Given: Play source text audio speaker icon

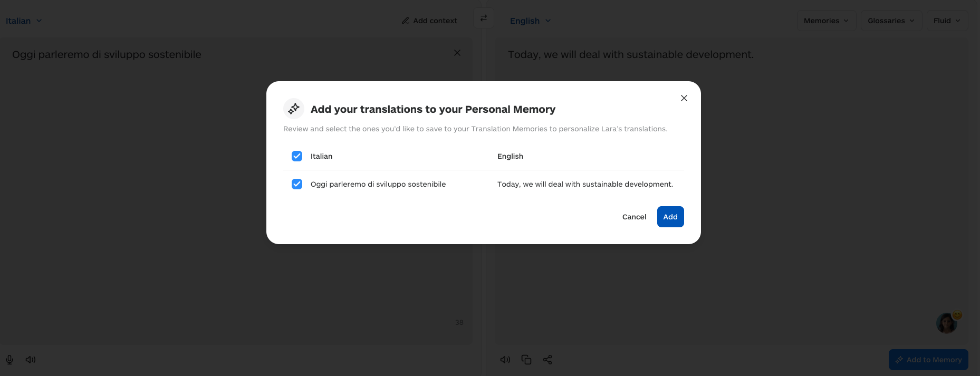Looking at the screenshot, I should pyautogui.click(x=31, y=360).
